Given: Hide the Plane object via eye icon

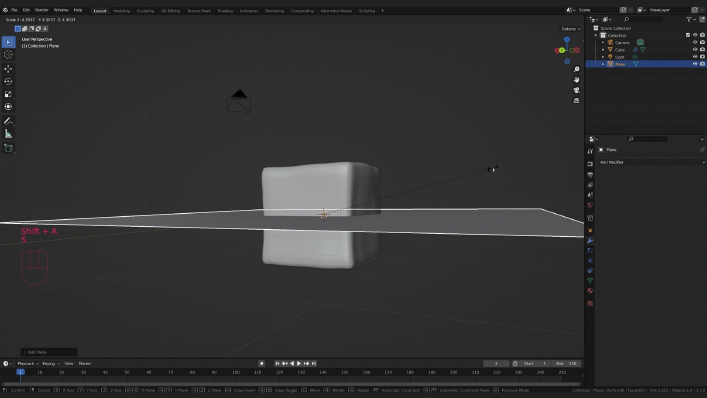Looking at the screenshot, I should [x=695, y=64].
